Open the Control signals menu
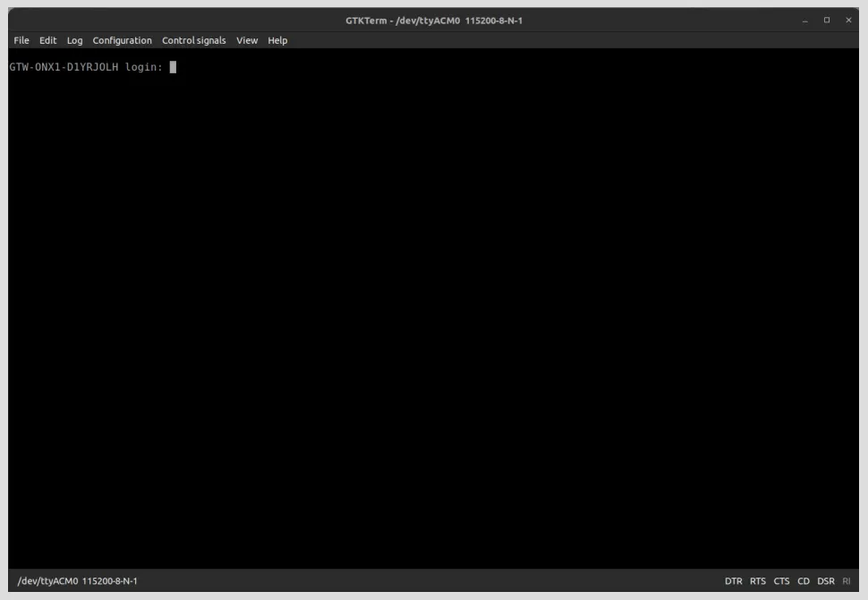 pos(194,40)
